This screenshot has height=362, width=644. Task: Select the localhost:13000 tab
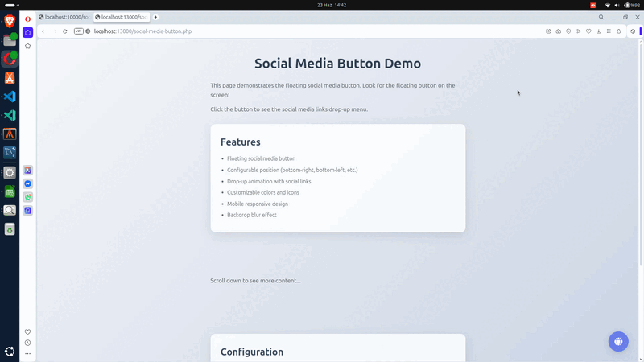[121, 17]
